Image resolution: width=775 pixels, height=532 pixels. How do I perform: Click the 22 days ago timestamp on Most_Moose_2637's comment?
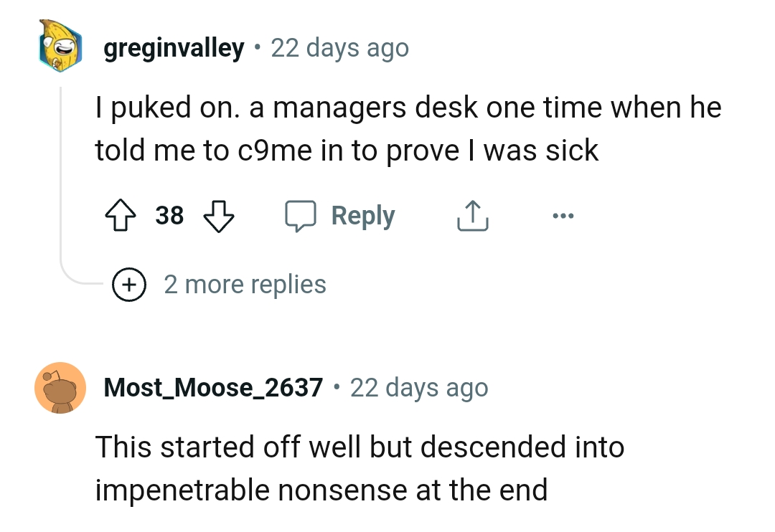click(x=418, y=388)
